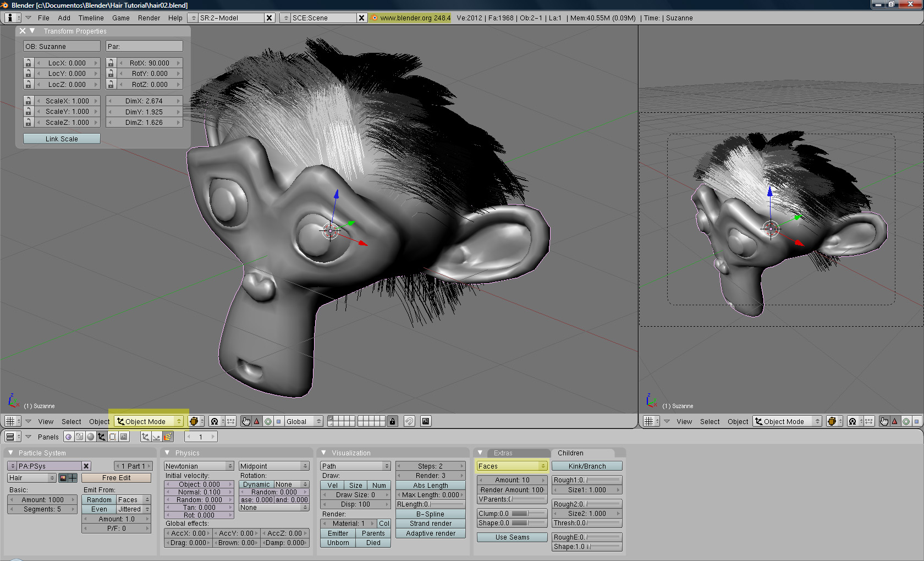This screenshot has height=561, width=924.
Task: Open Global orientation dropdown
Action: [x=304, y=421]
